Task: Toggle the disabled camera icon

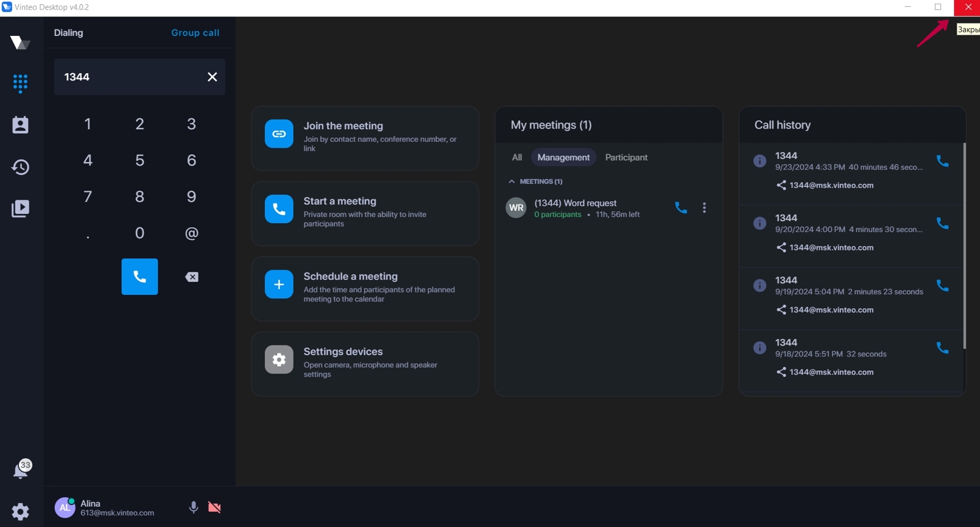Action: click(x=214, y=507)
